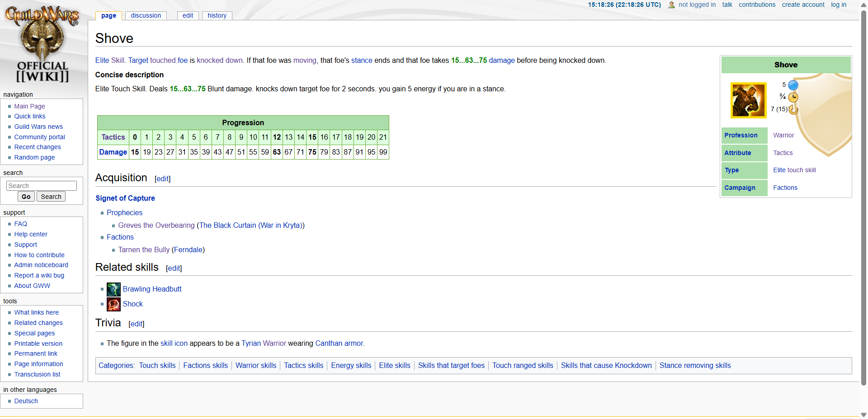The height and width of the screenshot is (419, 868).
Task: Click the Go button
Action: [x=26, y=197]
